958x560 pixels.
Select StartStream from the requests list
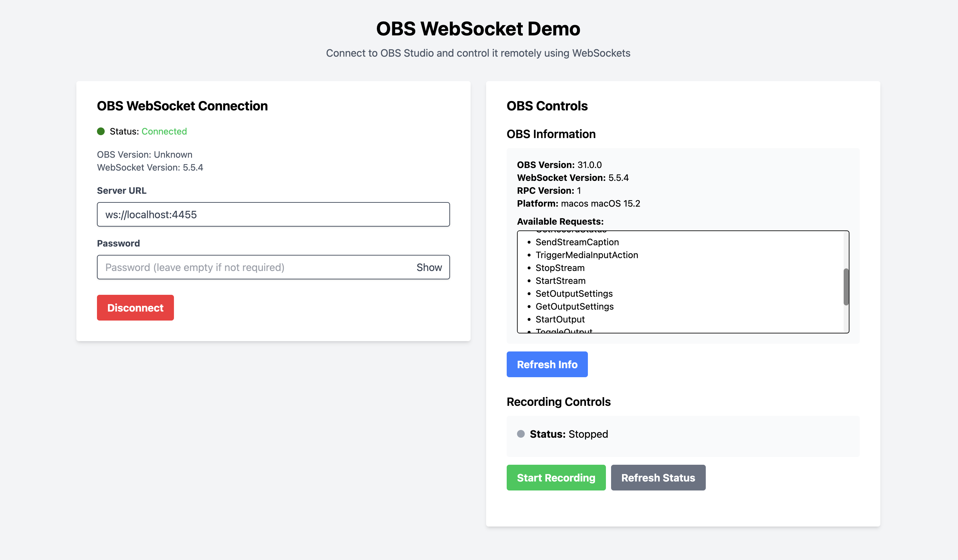[x=560, y=281]
